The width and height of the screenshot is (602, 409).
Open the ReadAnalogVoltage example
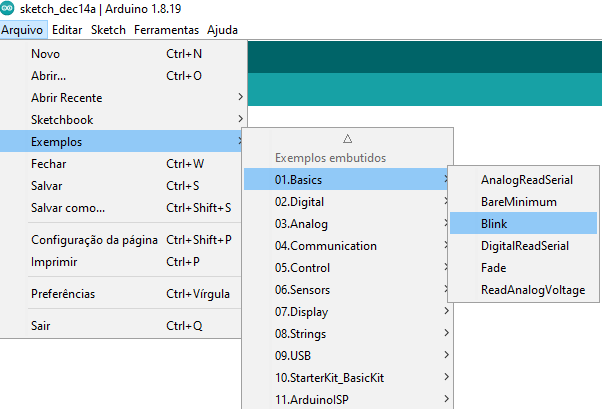(524, 290)
